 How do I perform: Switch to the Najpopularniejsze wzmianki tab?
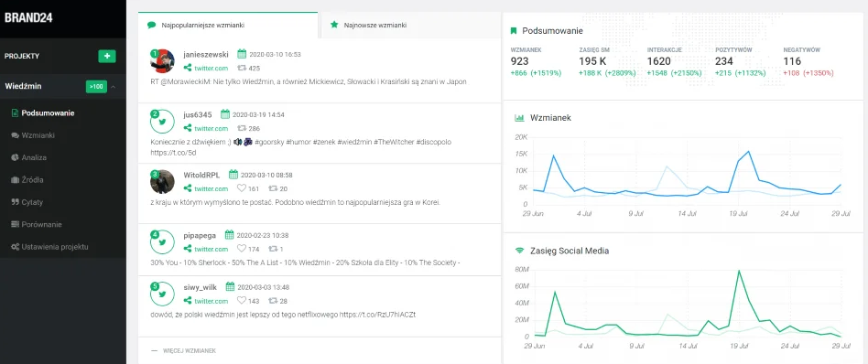pyautogui.click(x=228, y=25)
